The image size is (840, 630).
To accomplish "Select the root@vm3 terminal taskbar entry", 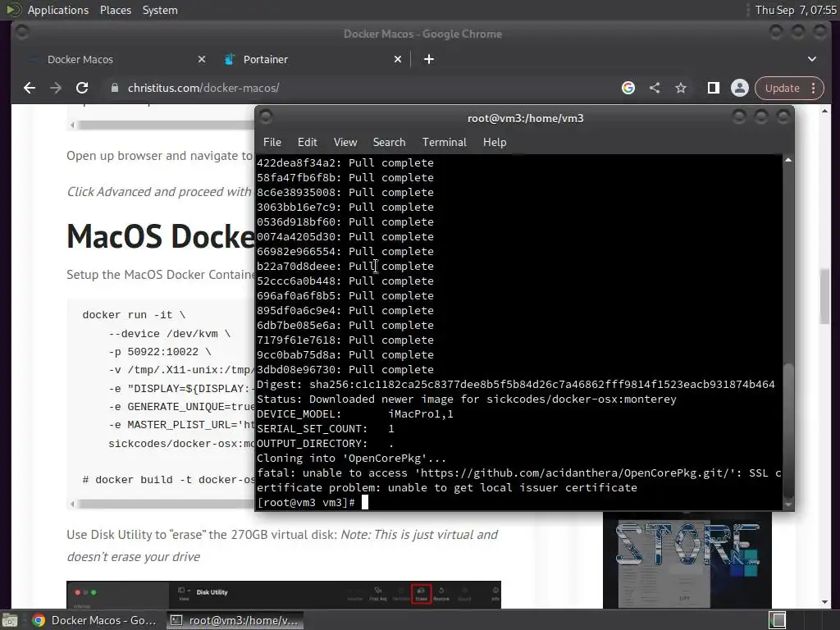I will tap(235, 620).
